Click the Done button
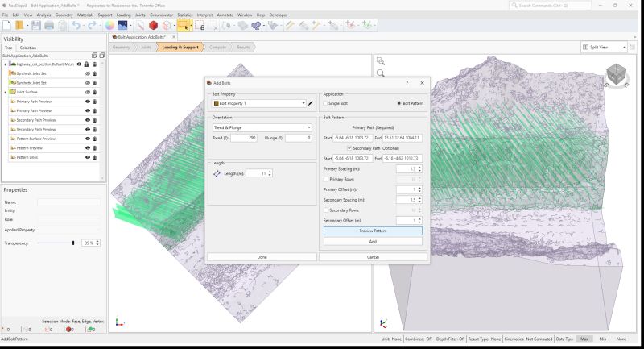 tap(262, 257)
